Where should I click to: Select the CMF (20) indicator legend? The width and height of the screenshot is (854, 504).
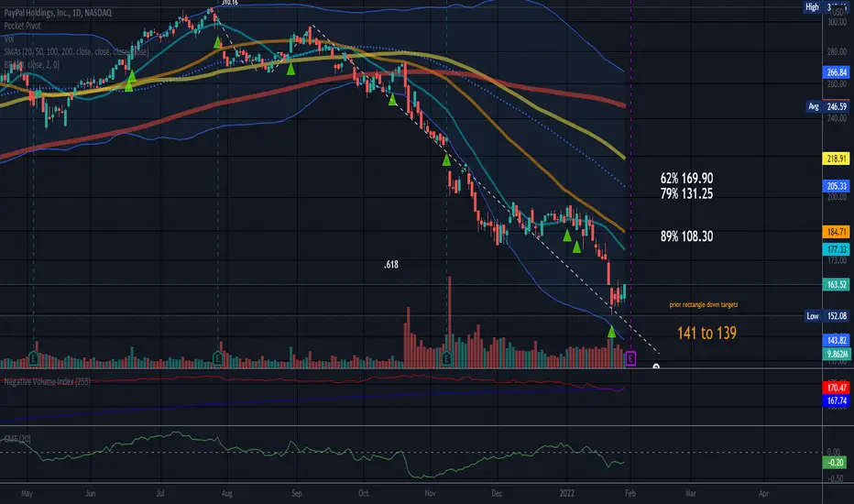(17, 439)
